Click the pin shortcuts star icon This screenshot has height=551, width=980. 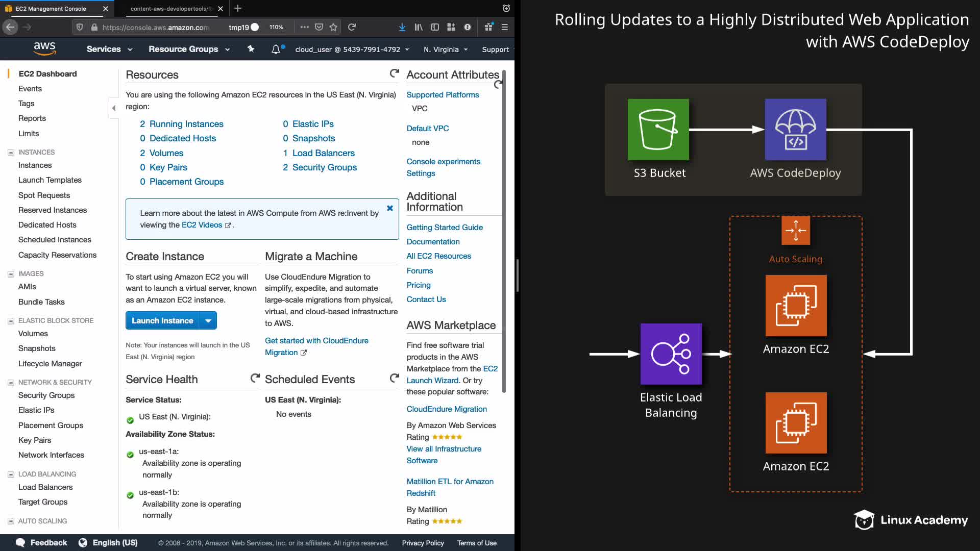pyautogui.click(x=251, y=49)
